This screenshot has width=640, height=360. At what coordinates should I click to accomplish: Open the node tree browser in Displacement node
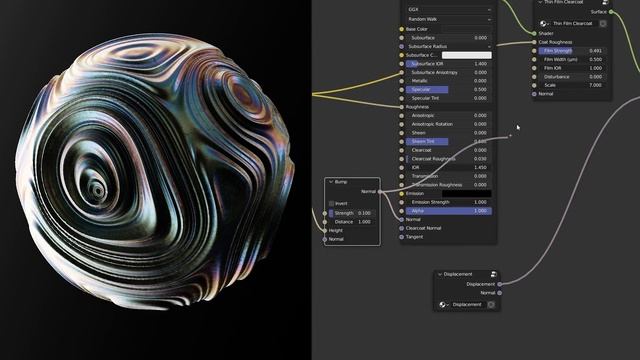(444, 305)
